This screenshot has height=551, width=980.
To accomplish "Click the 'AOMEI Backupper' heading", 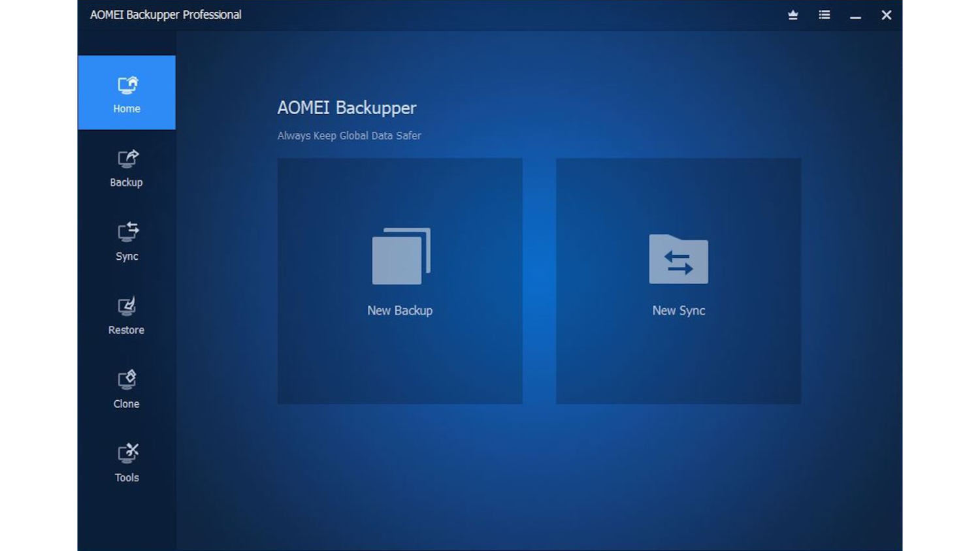I will (x=347, y=108).
